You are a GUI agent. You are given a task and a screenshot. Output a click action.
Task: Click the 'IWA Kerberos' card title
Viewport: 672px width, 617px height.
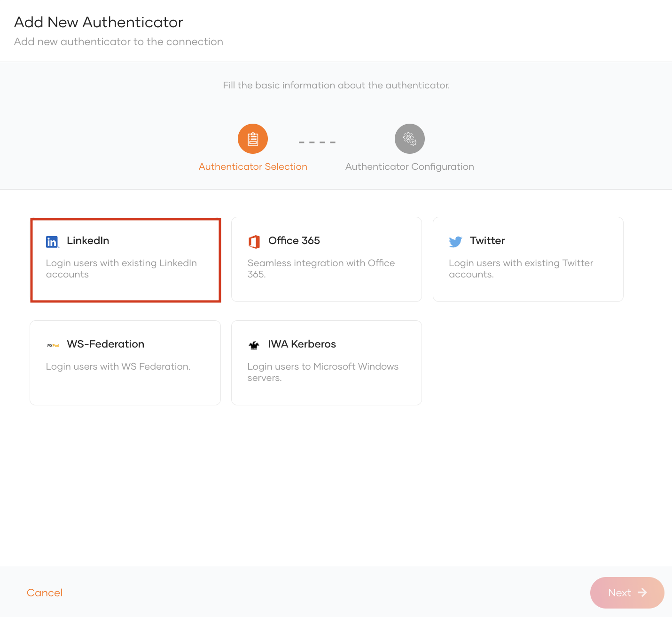point(302,344)
